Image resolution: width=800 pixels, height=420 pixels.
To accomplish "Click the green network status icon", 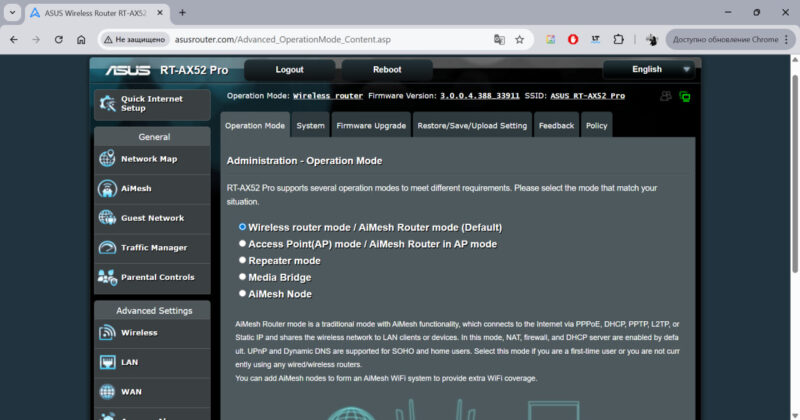I will 685,96.
